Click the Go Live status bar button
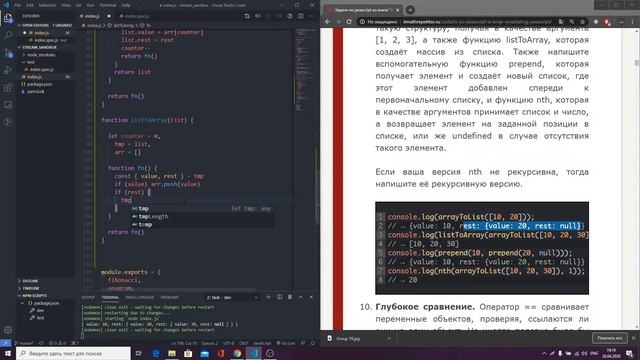Viewport: 640px width, 360px height. tap(286, 343)
